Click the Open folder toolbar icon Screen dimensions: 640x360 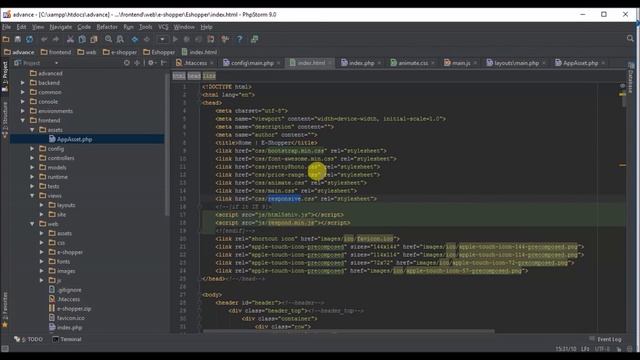[6, 39]
